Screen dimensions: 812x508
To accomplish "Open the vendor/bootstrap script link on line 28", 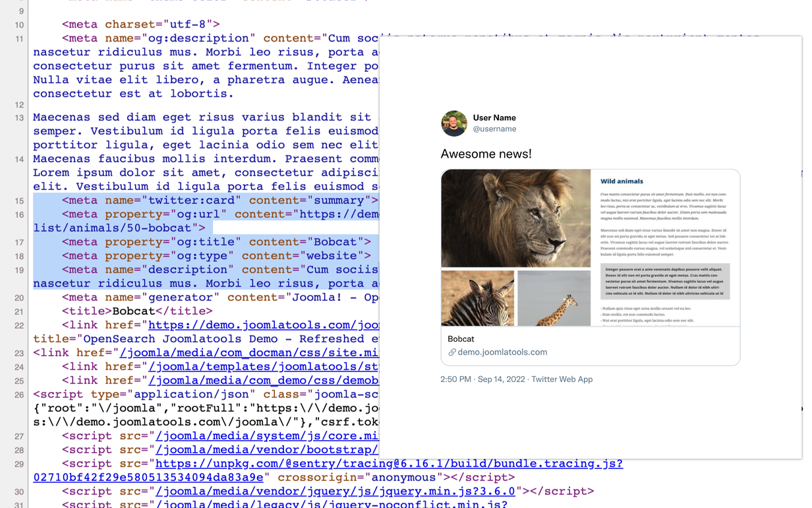I will pos(267,450).
